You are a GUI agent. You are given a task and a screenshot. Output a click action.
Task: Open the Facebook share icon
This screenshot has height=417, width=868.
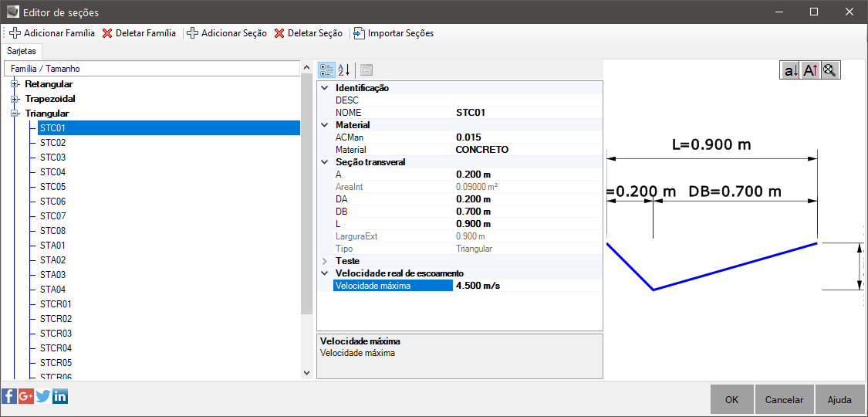(x=8, y=396)
